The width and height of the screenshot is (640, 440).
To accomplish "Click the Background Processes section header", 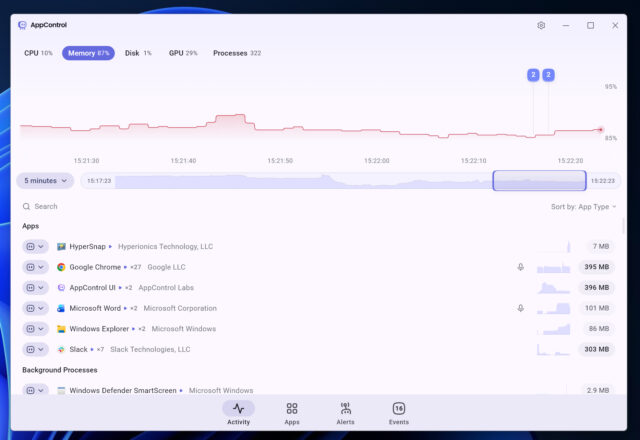I will pos(60,370).
